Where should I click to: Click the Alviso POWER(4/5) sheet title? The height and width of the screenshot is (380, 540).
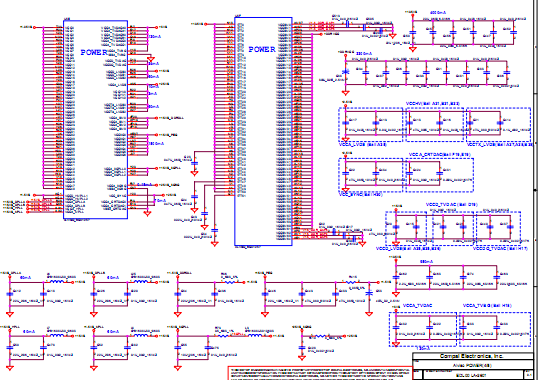[471, 365]
